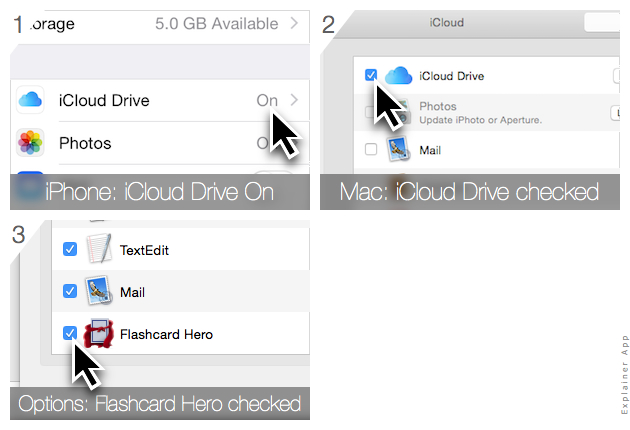
Task: Click the iCloud Drive cloud icon on Mac
Action: click(398, 76)
